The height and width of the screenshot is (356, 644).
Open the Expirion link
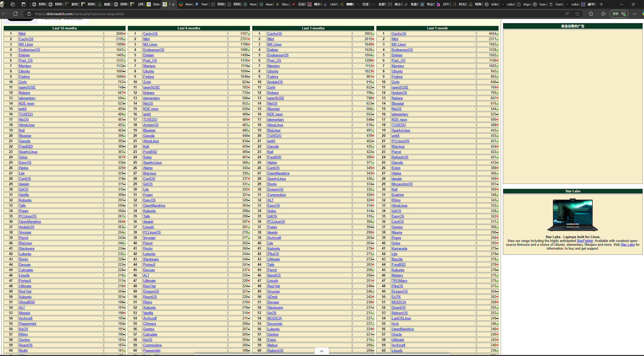point(398,195)
